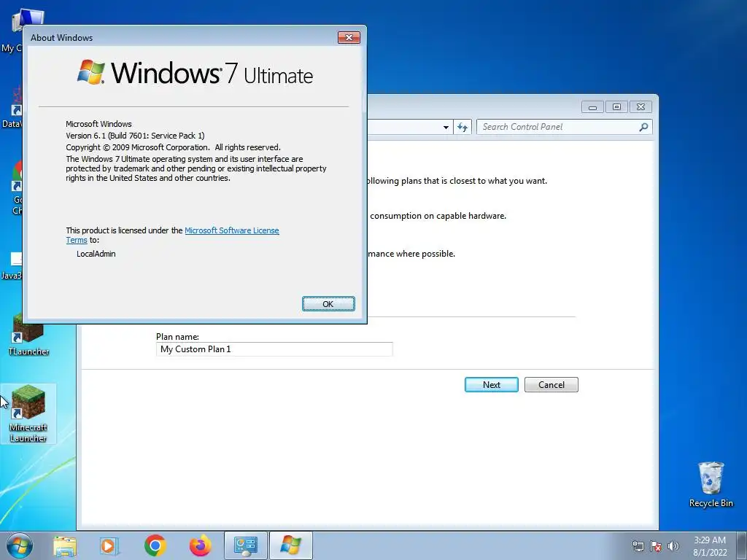The width and height of the screenshot is (747, 560).
Task: Click the Plan name label
Action: (x=178, y=337)
